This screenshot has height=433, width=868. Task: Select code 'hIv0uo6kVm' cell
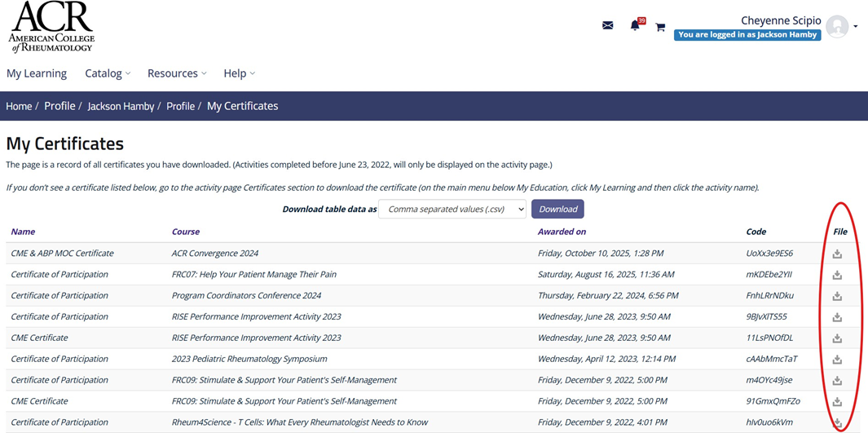click(x=769, y=422)
